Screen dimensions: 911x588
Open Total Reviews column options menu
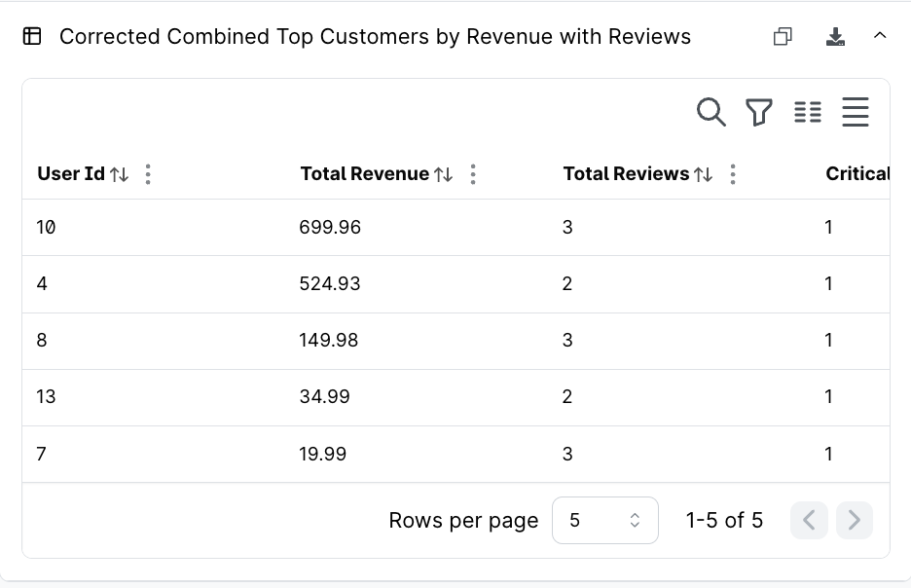733,174
